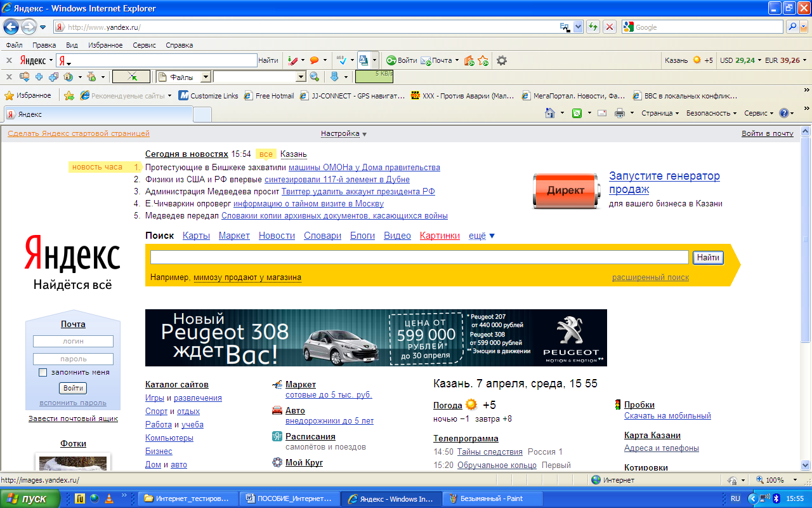Open the 'Почта' dropdown on Yandex toolbar
812x508 pixels.
(x=457, y=60)
